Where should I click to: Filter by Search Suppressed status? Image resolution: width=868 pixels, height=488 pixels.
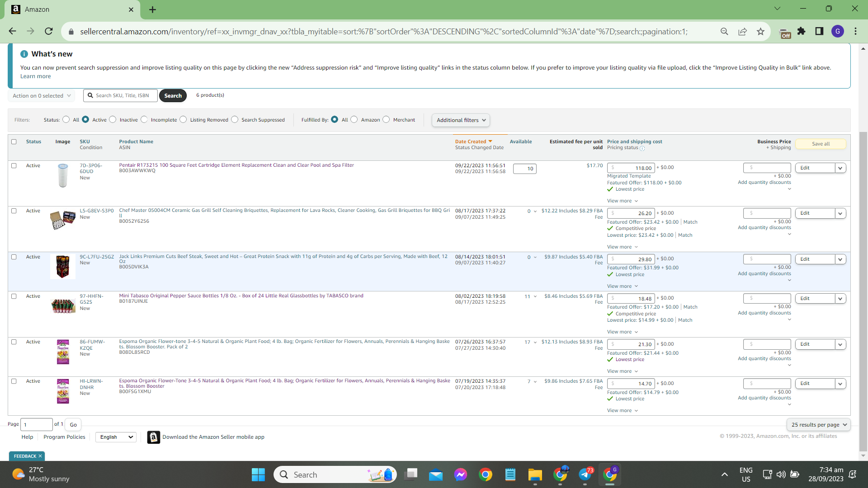pos(235,119)
